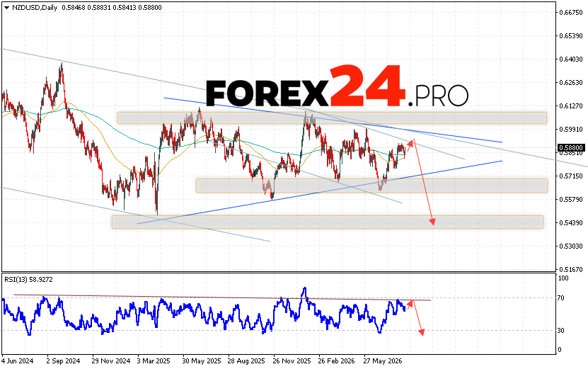Click the RSI 0 level label

(560, 350)
